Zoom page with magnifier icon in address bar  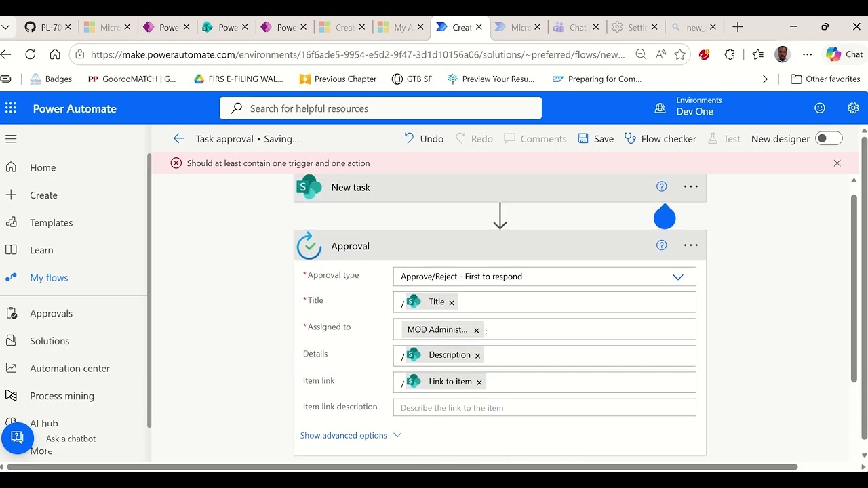[x=641, y=54]
